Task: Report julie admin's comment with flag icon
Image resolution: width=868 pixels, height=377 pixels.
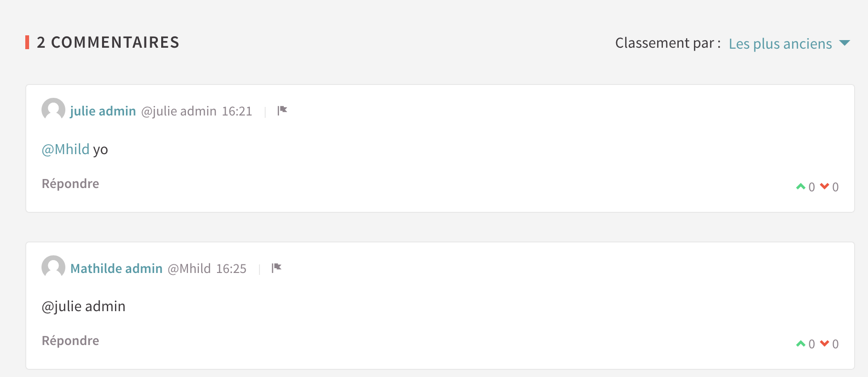Action: pos(282,111)
